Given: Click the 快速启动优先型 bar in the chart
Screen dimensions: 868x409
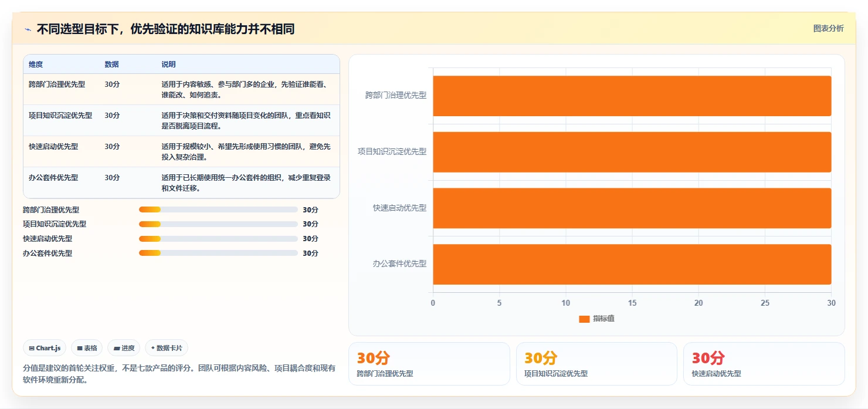Looking at the screenshot, I should point(632,208).
